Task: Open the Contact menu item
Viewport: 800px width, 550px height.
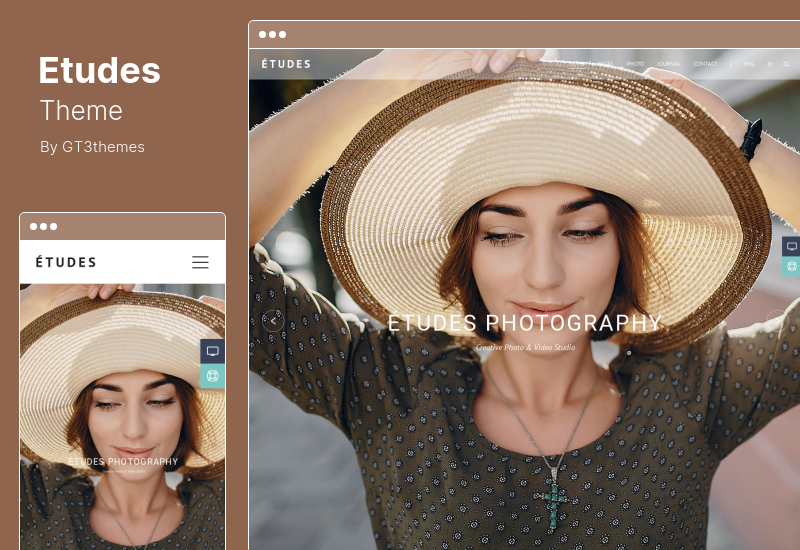Action: 706,64
